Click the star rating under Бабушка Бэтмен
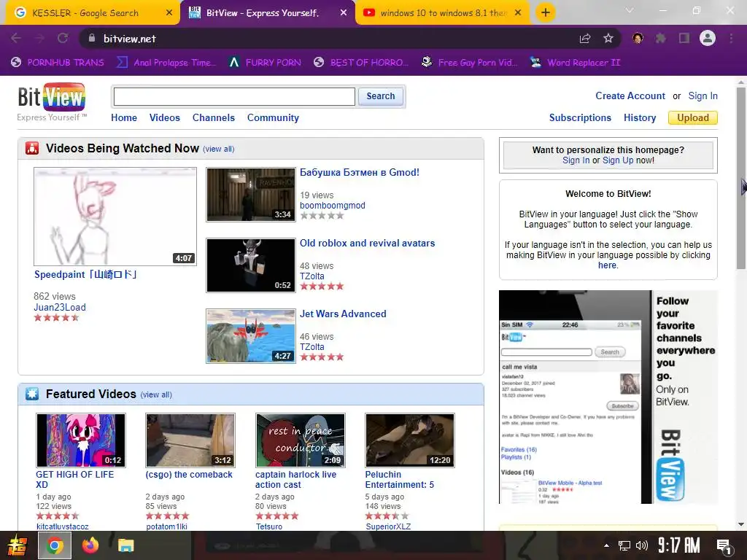747x560 pixels. pos(322,216)
